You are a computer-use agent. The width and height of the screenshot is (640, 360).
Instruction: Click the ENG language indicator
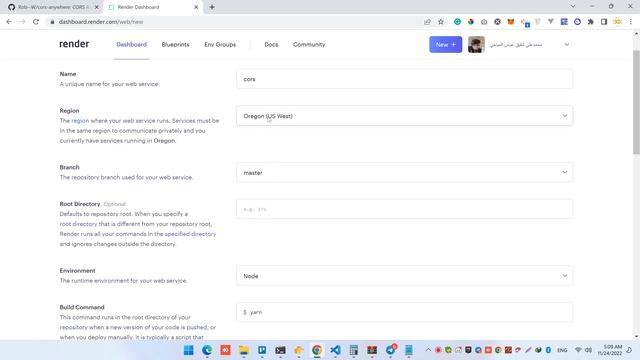pos(562,350)
